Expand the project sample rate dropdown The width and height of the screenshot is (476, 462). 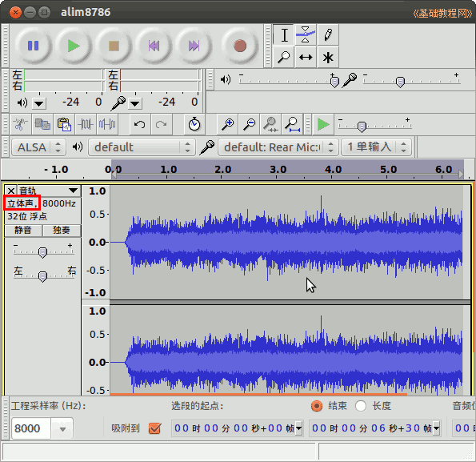click(62, 428)
